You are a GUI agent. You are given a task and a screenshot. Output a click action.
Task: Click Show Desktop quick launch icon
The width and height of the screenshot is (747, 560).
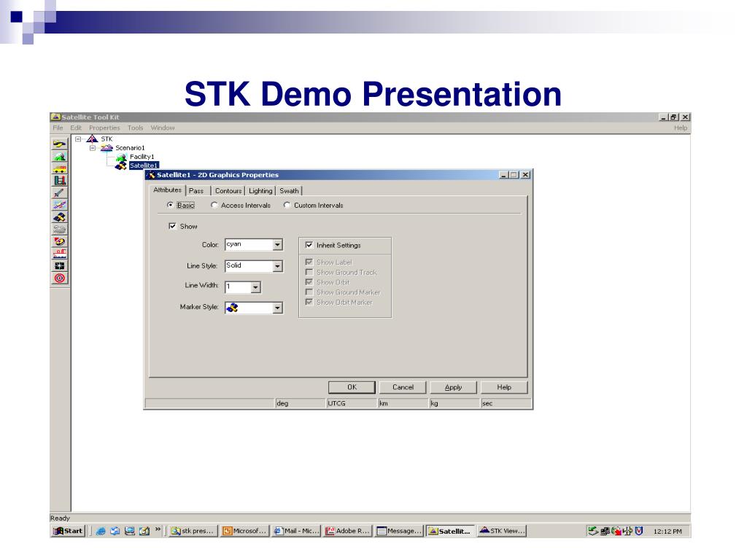pos(130,531)
